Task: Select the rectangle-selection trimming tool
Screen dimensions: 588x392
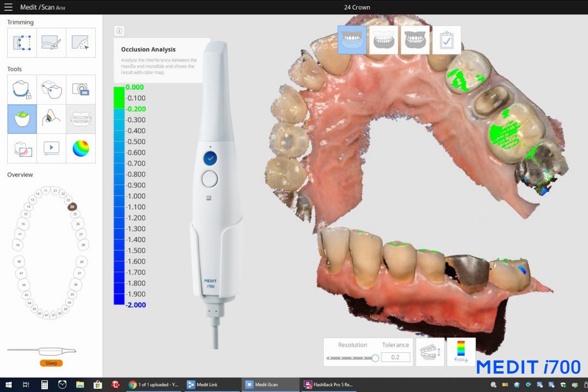Action: pos(22,43)
